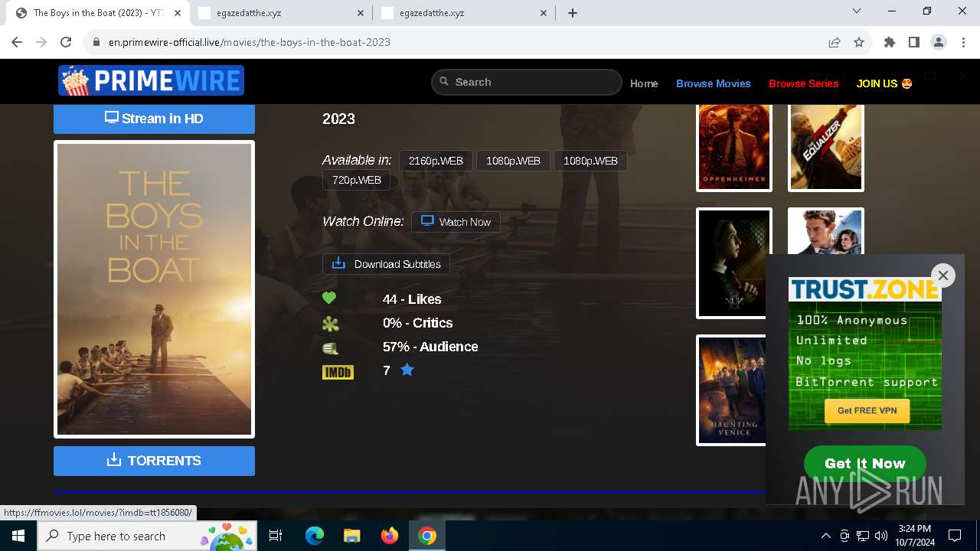Open the Windows Start menu
This screenshot has height=551, width=980.
pyautogui.click(x=18, y=536)
